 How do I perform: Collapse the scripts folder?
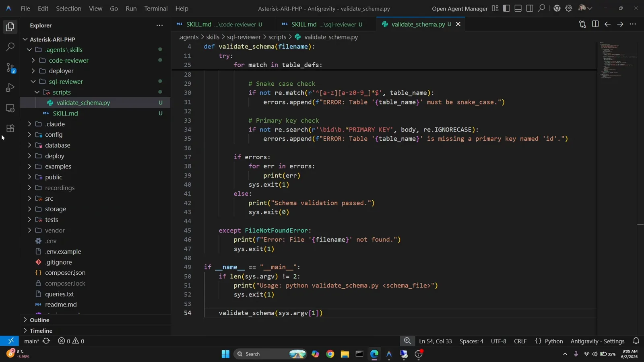37,92
